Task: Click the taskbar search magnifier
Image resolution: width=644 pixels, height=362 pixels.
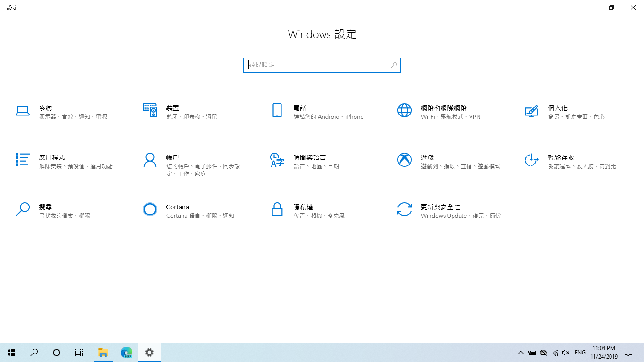Action: pos(34,352)
